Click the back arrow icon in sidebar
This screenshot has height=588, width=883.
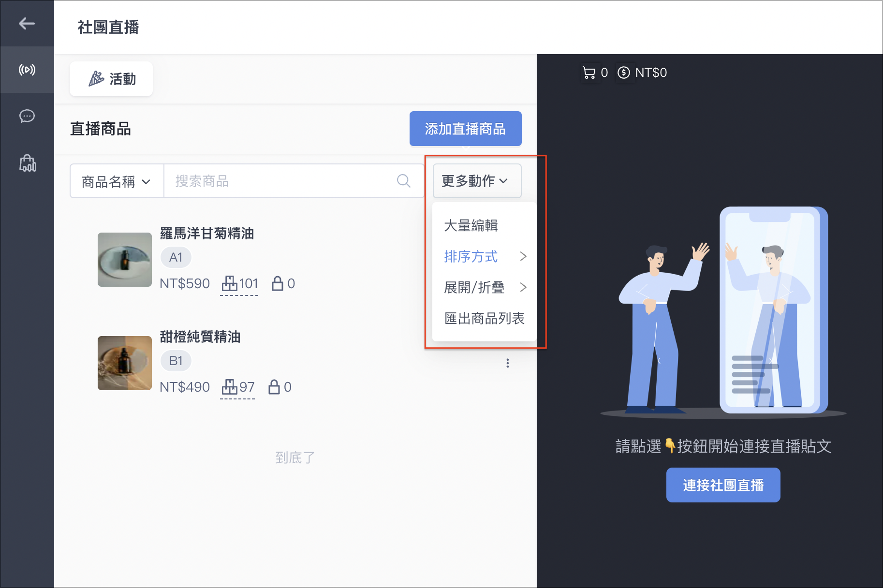pyautogui.click(x=27, y=23)
